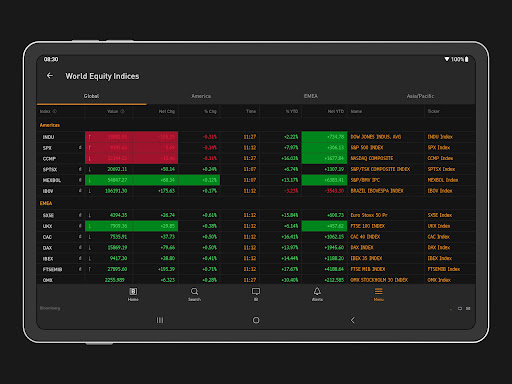This screenshot has height=384, width=512.
Task: Click the Wi-Fi signal status icon
Action: point(447,59)
